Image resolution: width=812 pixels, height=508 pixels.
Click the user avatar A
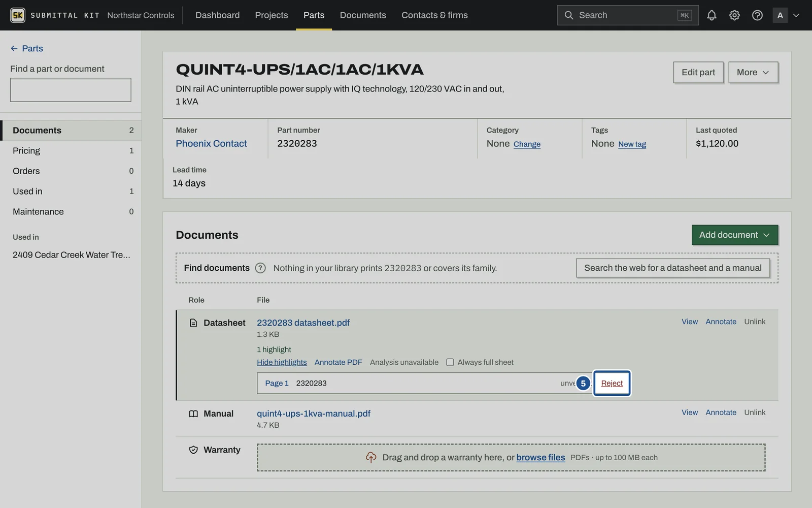(780, 15)
